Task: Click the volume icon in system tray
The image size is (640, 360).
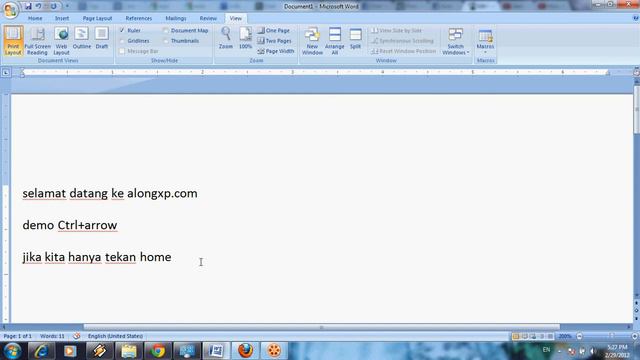Action: point(592,351)
